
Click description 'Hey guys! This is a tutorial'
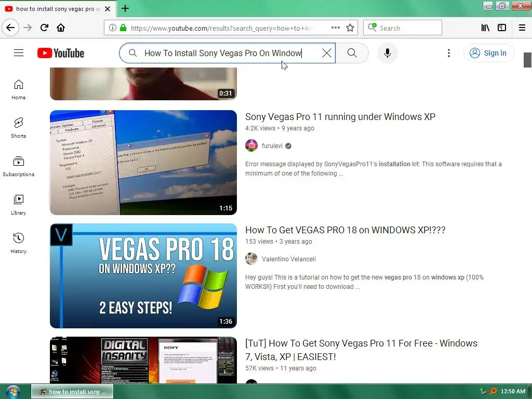coord(364,282)
